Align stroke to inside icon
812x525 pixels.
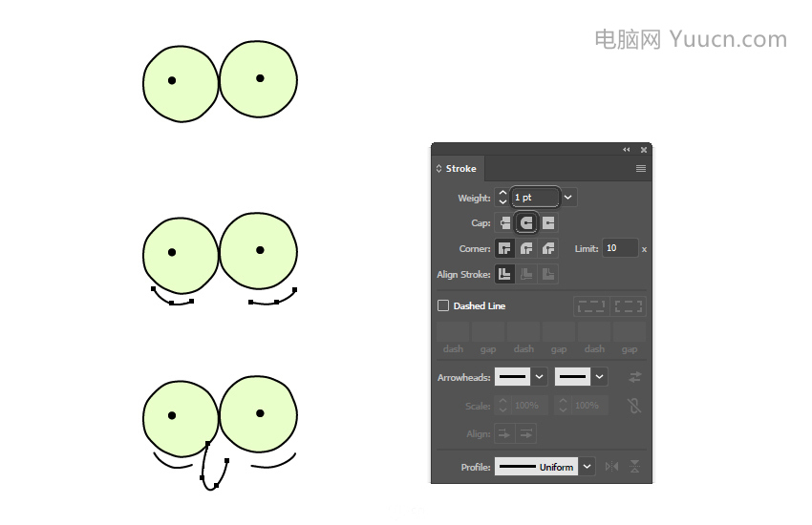(x=526, y=274)
